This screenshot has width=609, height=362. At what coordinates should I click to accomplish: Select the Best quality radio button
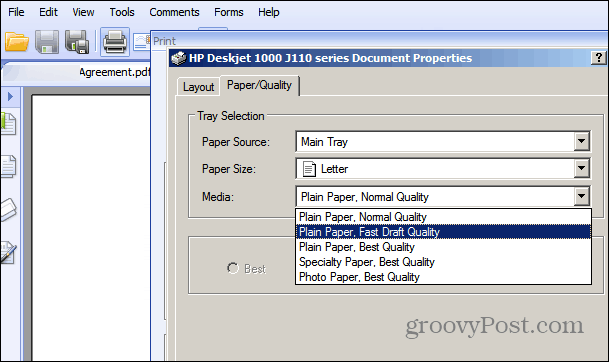tap(233, 268)
